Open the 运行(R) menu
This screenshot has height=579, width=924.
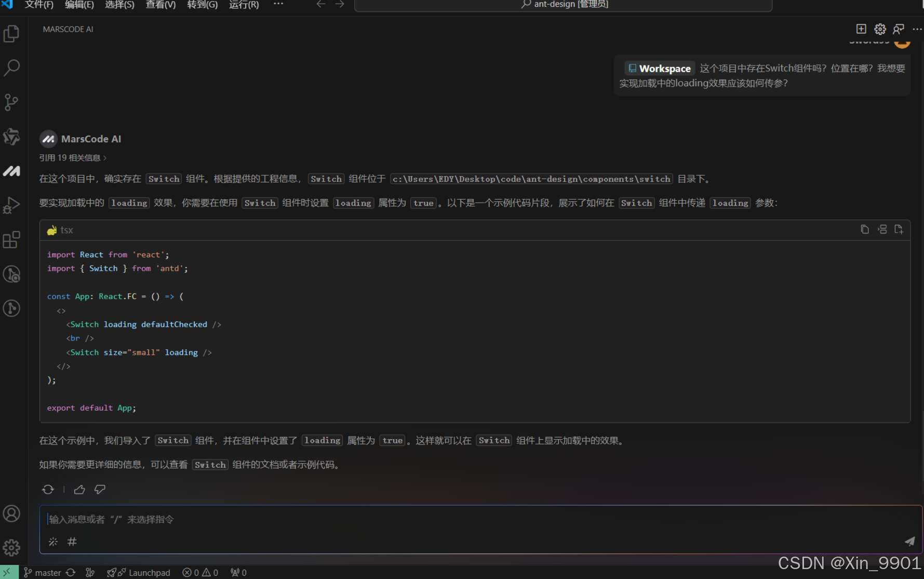tap(244, 5)
